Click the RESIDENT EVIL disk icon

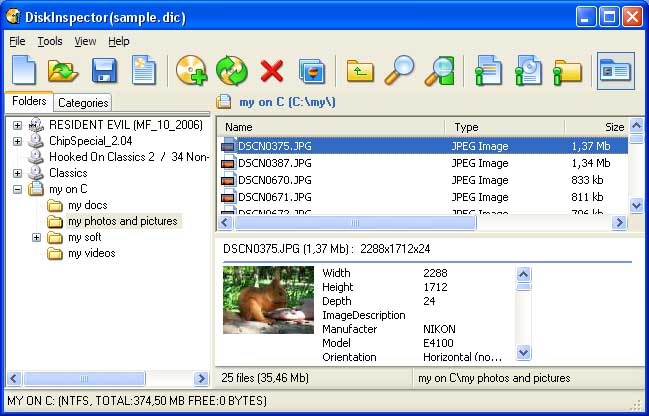(x=36, y=125)
